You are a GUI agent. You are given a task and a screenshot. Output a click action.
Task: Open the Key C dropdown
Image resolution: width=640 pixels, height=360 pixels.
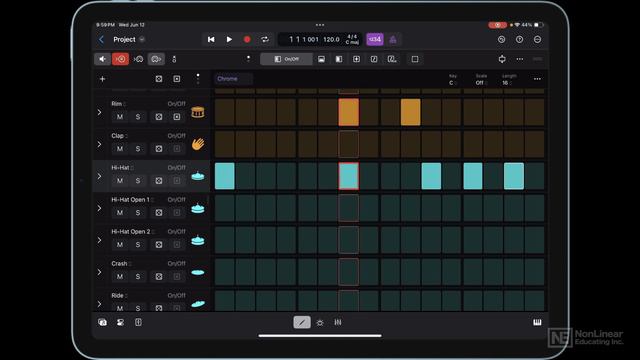(453, 80)
